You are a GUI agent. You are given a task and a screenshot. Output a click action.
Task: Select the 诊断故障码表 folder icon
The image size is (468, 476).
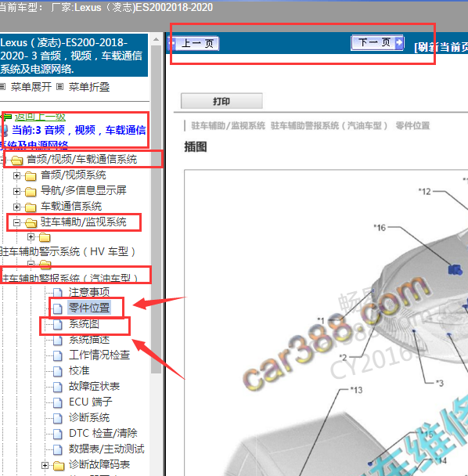click(59, 465)
